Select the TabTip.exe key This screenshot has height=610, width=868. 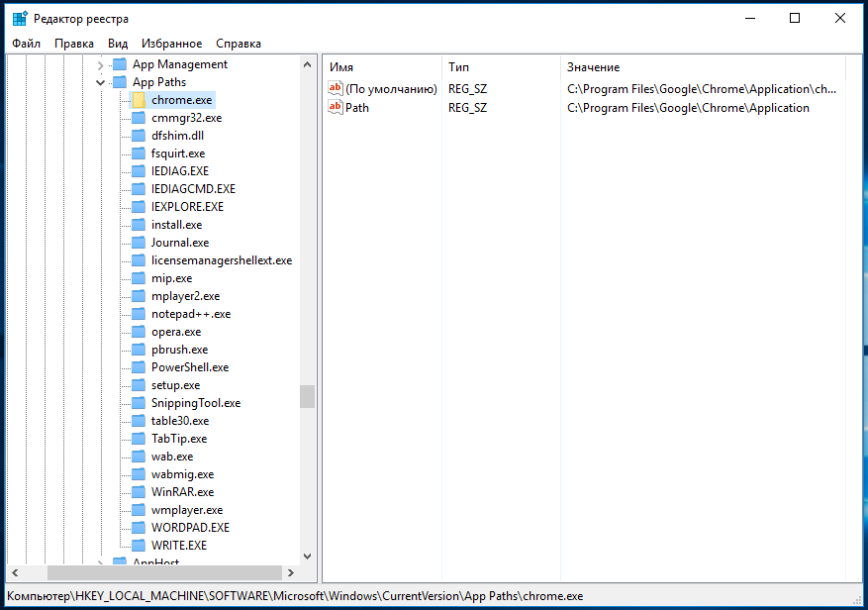click(179, 439)
